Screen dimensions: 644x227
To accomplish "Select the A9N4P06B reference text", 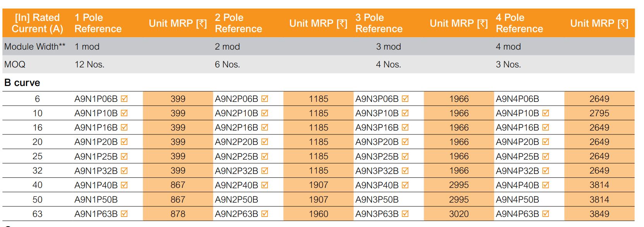I will click(517, 99).
